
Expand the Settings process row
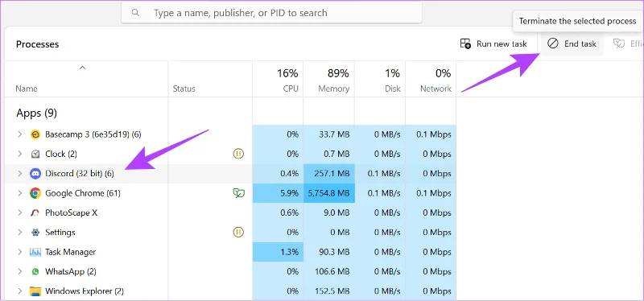19,233
